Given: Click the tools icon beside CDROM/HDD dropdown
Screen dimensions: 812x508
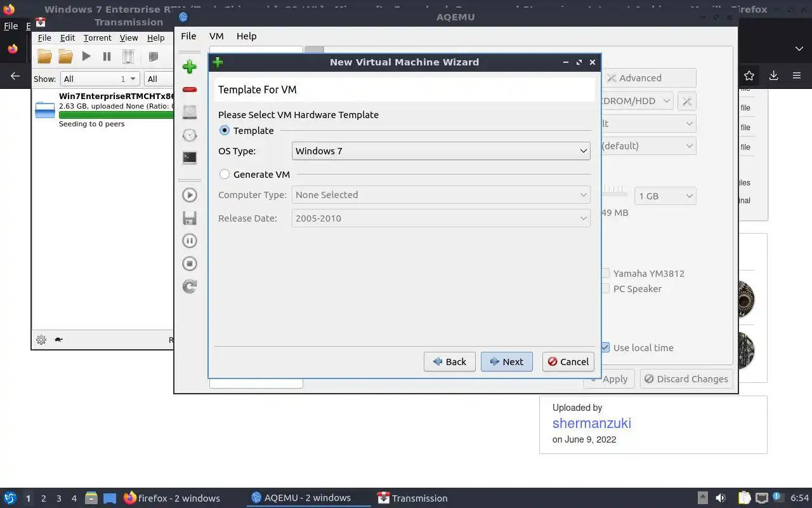Looking at the screenshot, I should pos(686,101).
